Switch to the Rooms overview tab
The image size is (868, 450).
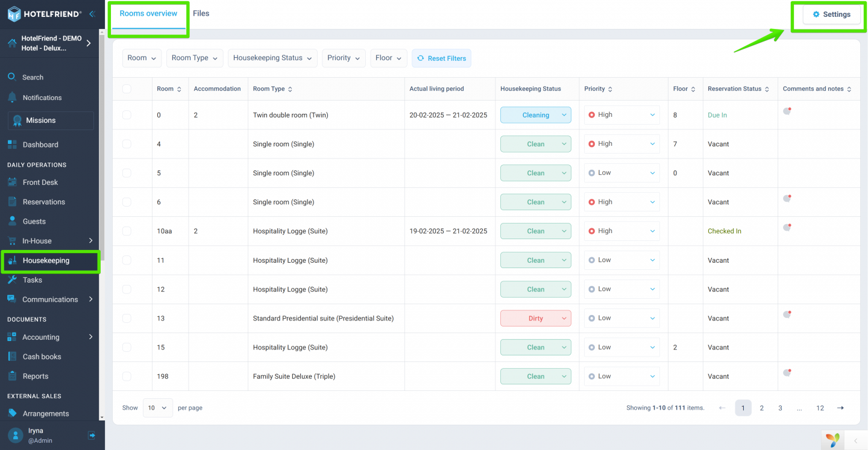148,13
